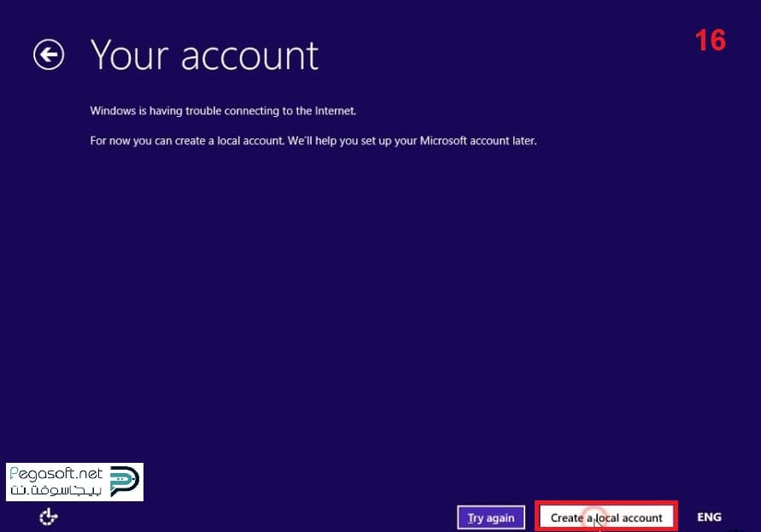Click the 'Your account' heading

(204, 56)
